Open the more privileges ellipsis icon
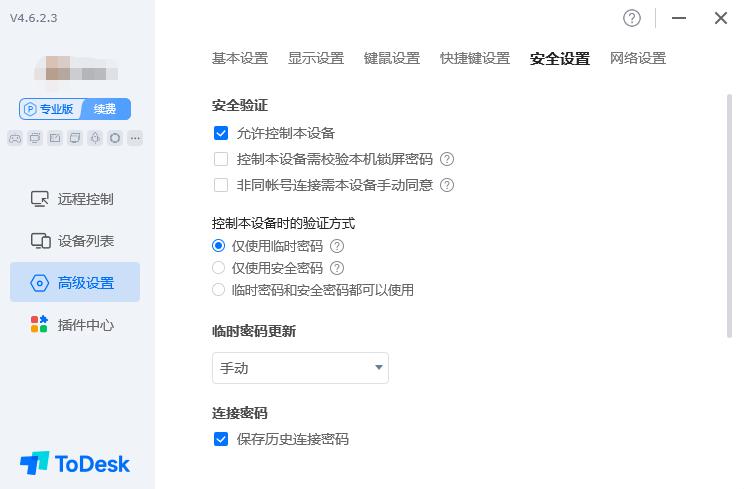Image resolution: width=744 pixels, height=489 pixels. [x=135, y=138]
